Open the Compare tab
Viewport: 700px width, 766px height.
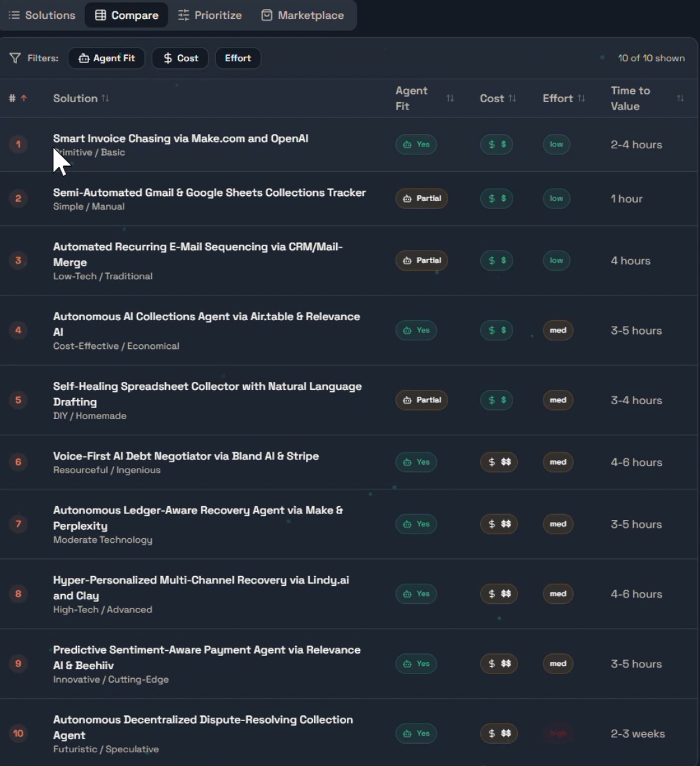(126, 15)
